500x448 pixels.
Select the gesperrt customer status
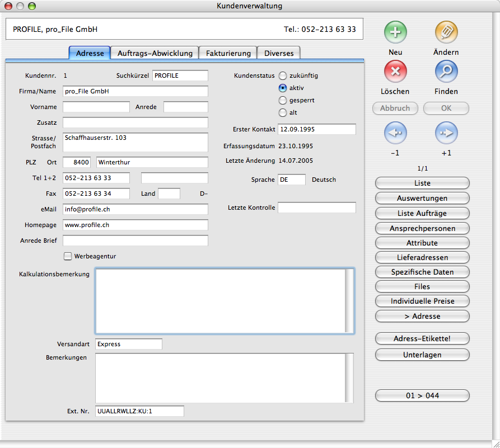(283, 100)
